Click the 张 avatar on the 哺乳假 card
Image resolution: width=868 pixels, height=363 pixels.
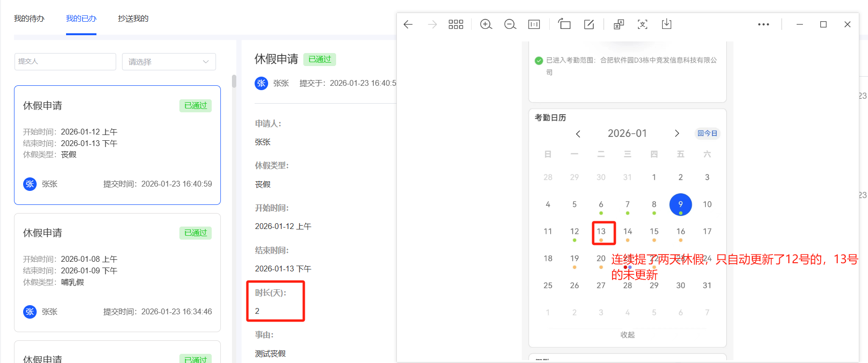click(x=30, y=312)
